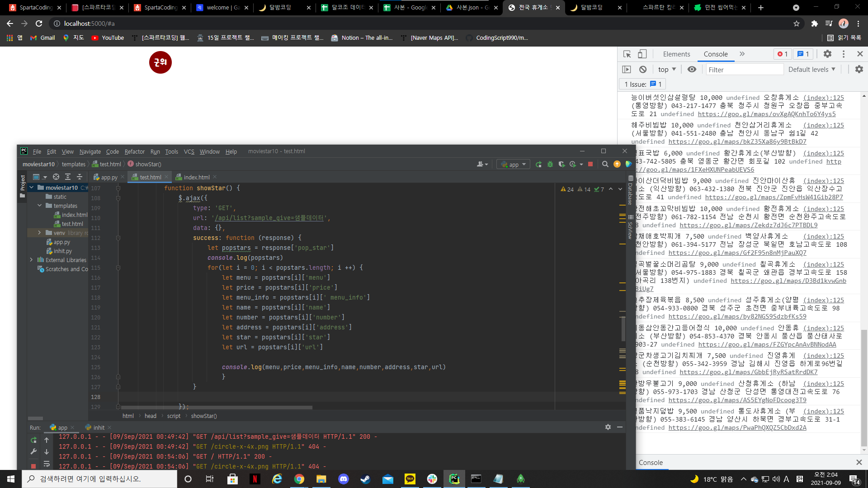
Task: Click DevTools inspect element cursor icon
Action: pos(627,54)
